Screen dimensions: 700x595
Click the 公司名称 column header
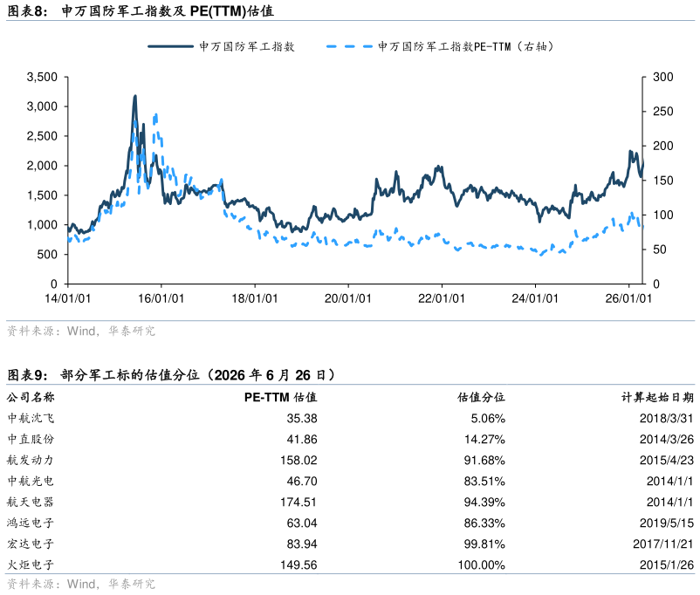31,397
